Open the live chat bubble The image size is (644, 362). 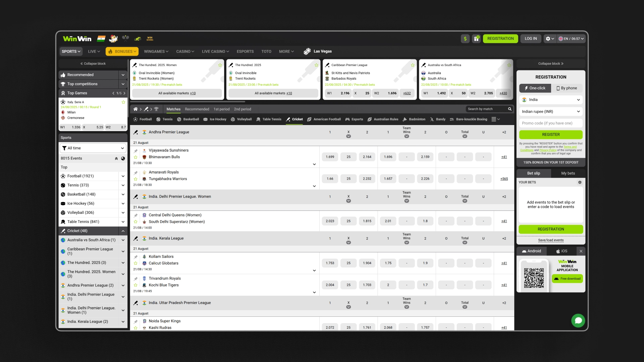point(578,321)
